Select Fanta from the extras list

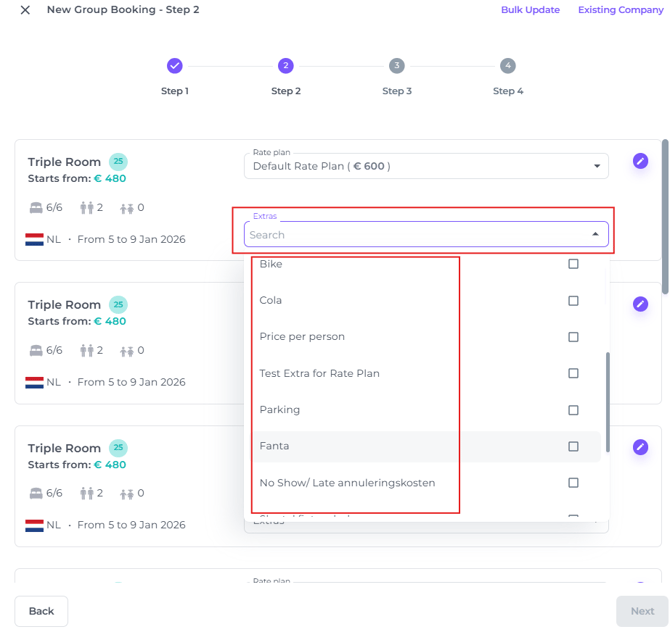pos(275,446)
